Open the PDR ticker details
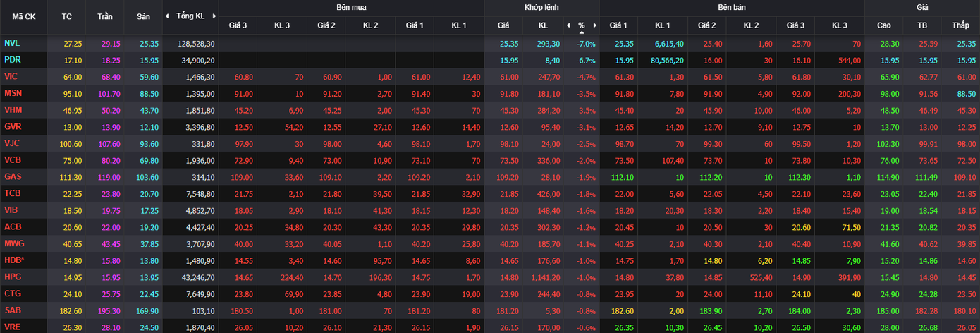The image size is (980, 333). pos(12,60)
